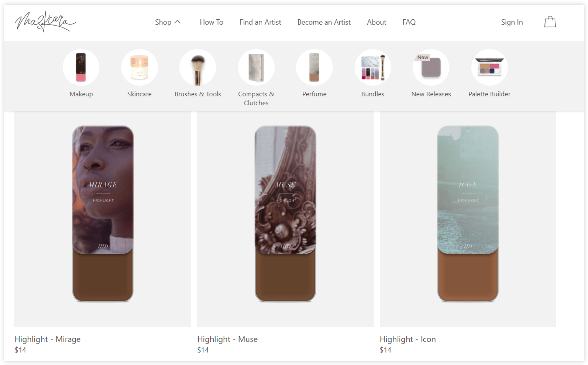Open the Palette Builder icon
Image resolution: width=588 pixels, height=365 pixels.
pos(490,67)
